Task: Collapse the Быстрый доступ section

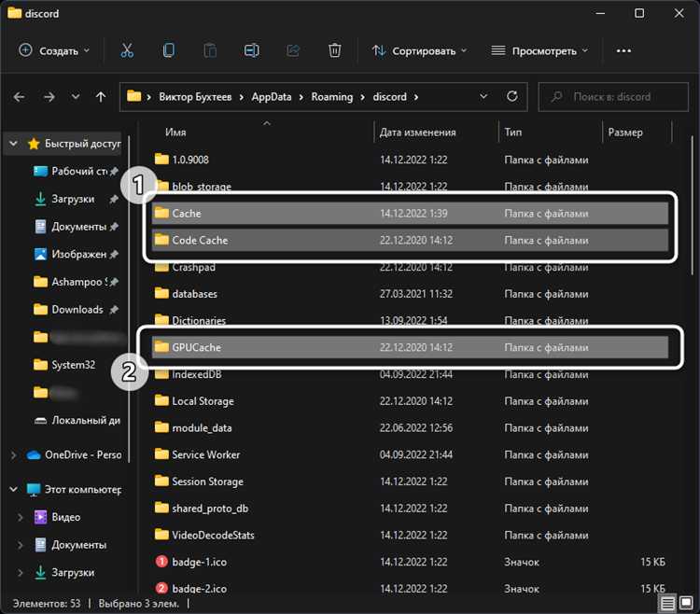Action: 13,144
